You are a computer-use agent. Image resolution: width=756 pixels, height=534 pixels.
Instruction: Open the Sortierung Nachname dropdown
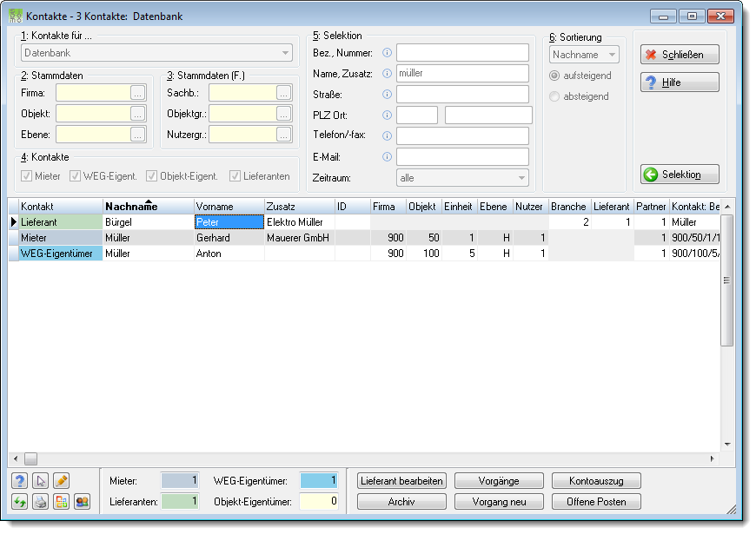(x=584, y=55)
